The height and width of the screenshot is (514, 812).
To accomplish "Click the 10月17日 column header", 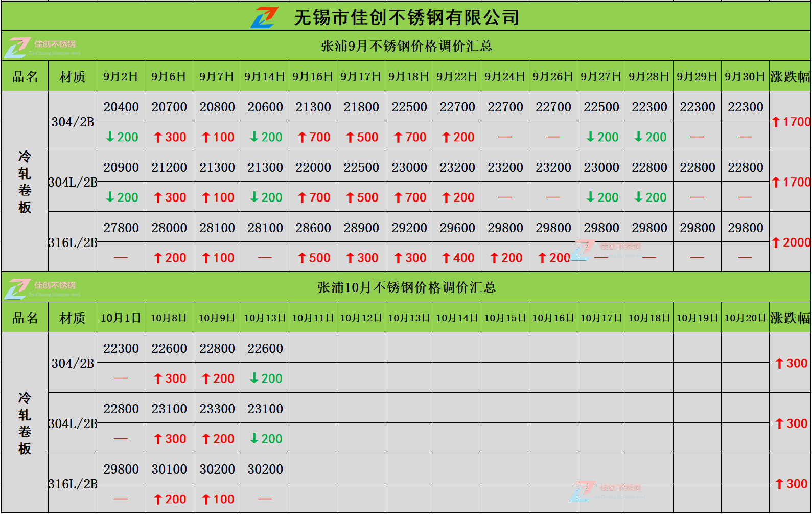I will 601,318.
